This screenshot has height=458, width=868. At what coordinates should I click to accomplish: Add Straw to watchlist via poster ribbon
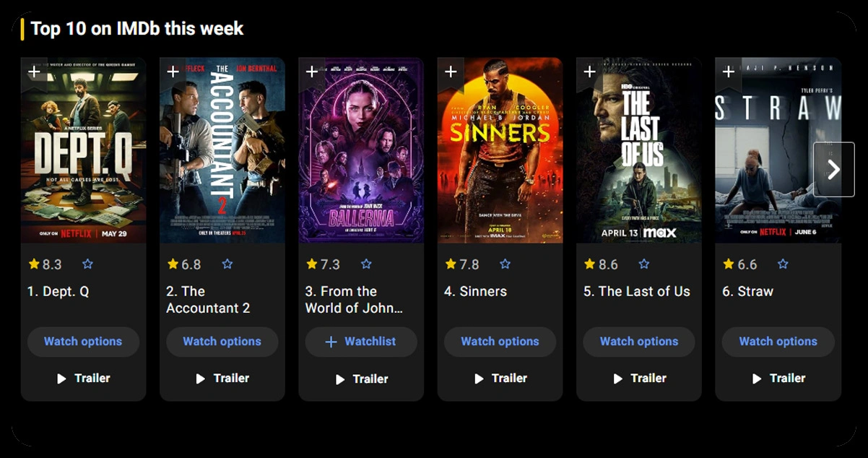(729, 72)
